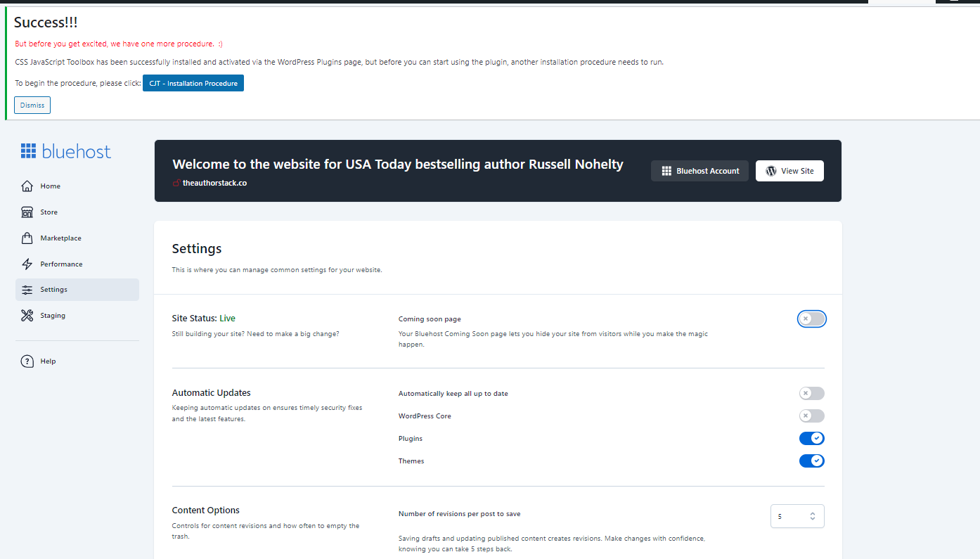
Task: Click the 'Automatic Updates' heading
Action: [x=212, y=393]
